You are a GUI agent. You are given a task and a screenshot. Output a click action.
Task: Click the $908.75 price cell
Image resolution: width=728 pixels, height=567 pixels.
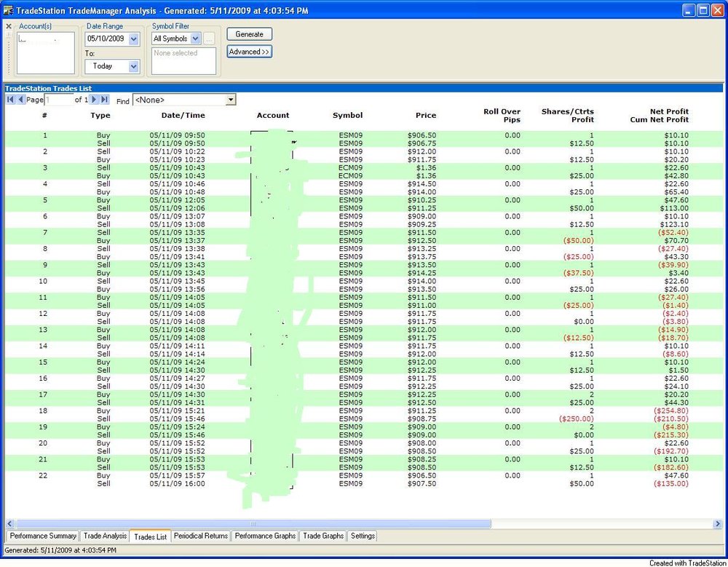point(422,419)
